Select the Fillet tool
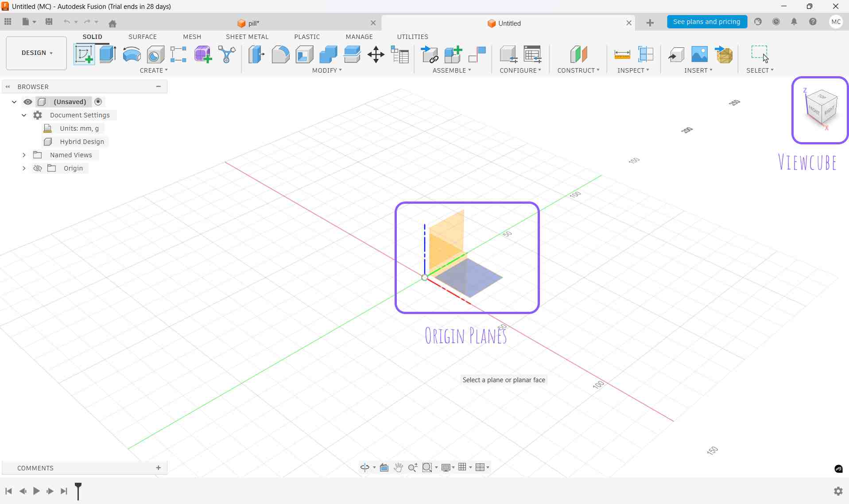849x504 pixels. 280,54
